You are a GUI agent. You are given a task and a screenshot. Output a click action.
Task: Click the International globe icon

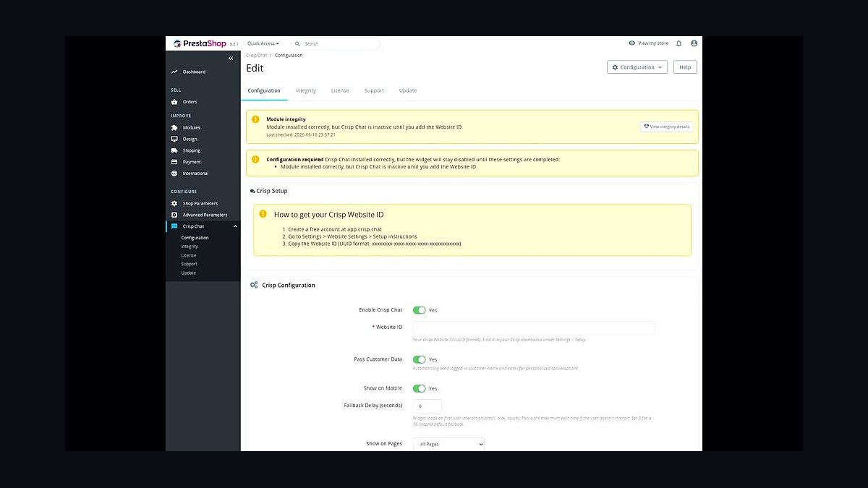174,174
